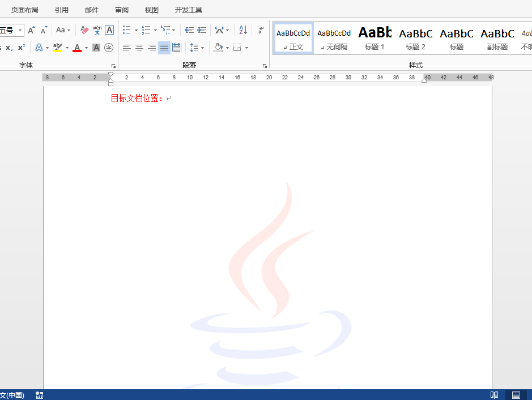
Task: Open the Paragraph dialog launcher
Action: tap(265, 66)
